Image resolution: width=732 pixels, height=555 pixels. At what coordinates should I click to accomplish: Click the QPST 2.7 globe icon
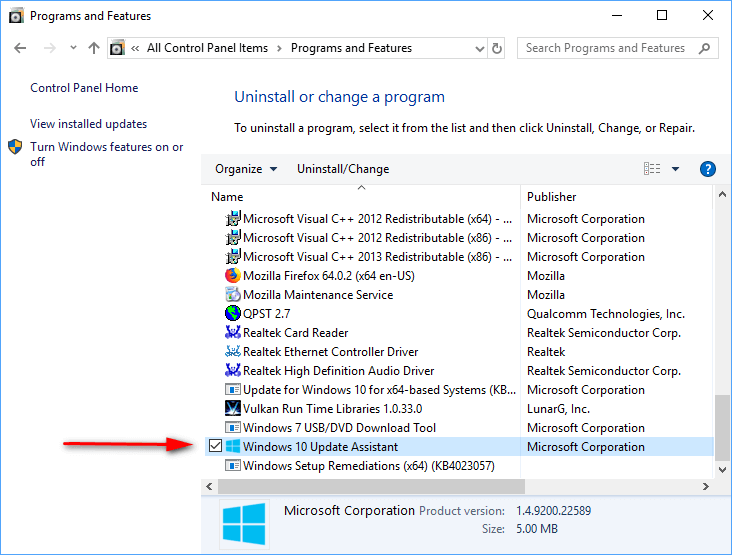tap(233, 314)
